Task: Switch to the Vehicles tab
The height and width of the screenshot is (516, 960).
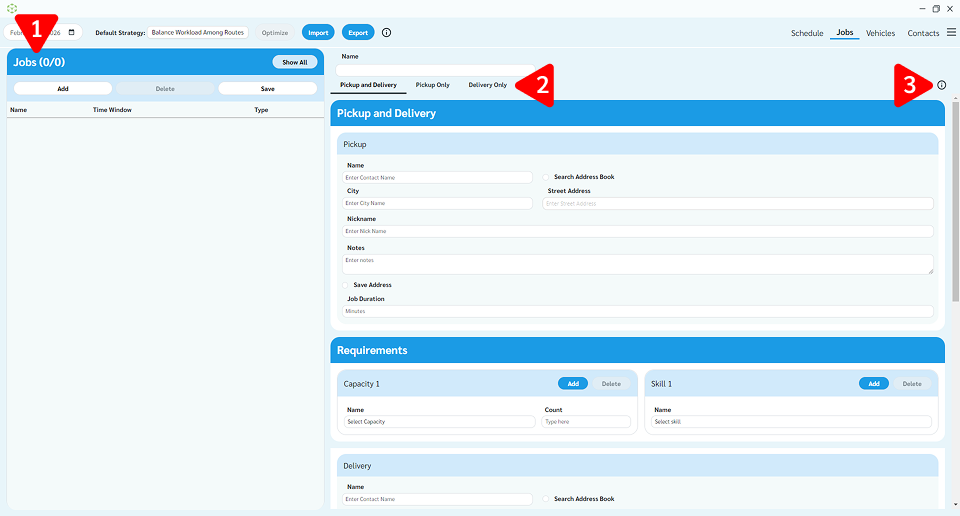Action: [x=880, y=33]
